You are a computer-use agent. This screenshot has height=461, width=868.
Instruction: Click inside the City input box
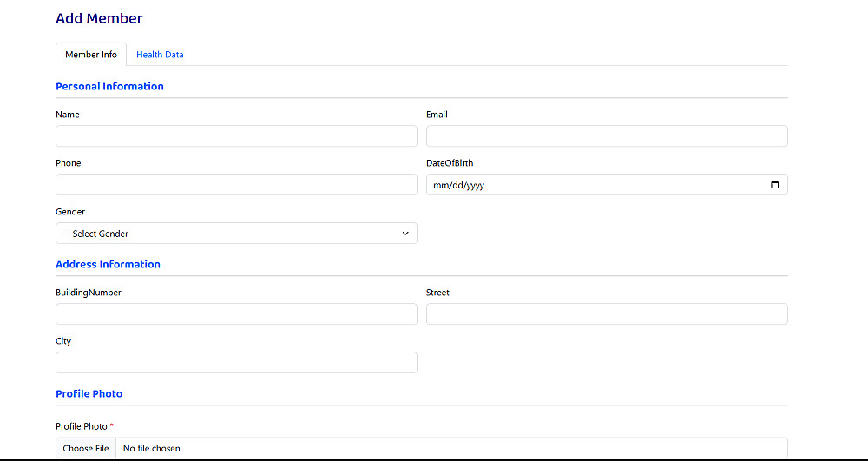[x=236, y=363]
